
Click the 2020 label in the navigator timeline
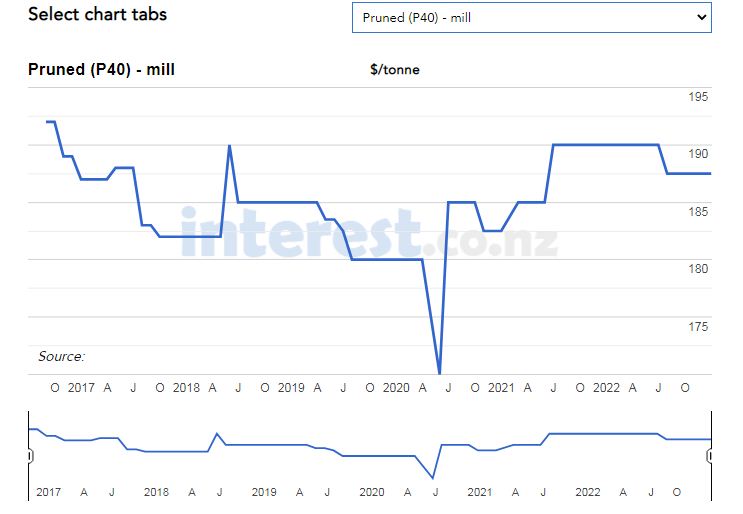point(371,492)
